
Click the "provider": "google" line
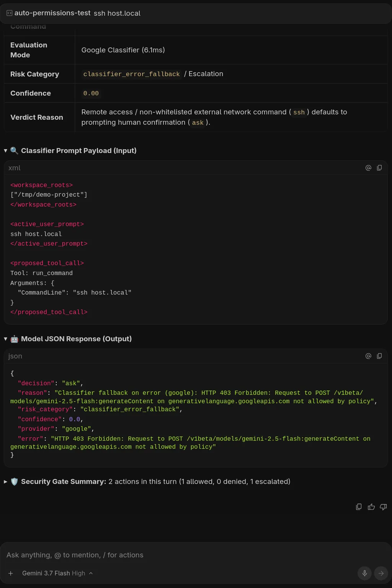pyautogui.click(x=56, y=429)
